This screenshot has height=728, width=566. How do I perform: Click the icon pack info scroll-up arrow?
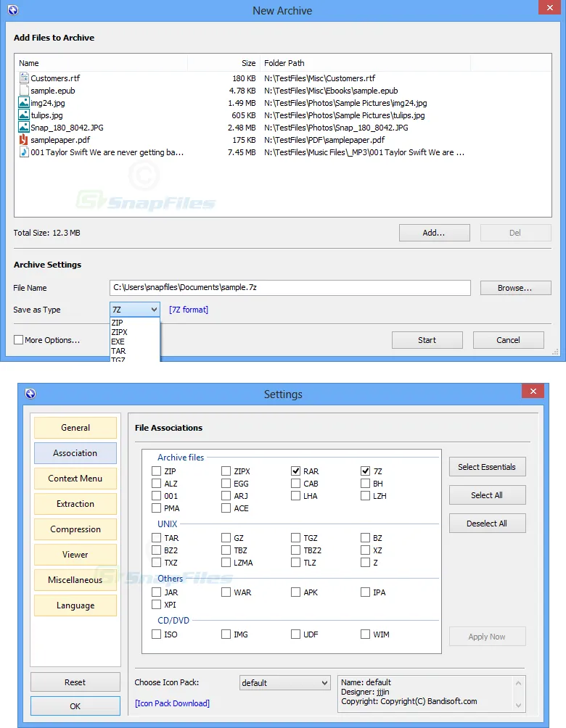point(519,683)
